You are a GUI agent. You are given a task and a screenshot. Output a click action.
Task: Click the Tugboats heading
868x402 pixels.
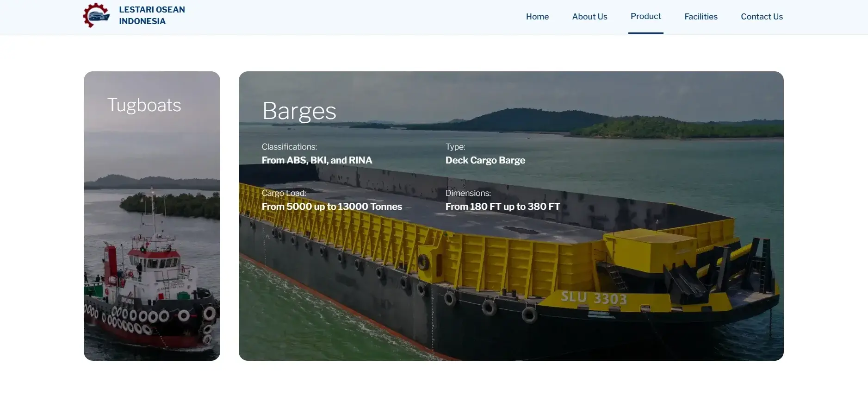click(144, 105)
